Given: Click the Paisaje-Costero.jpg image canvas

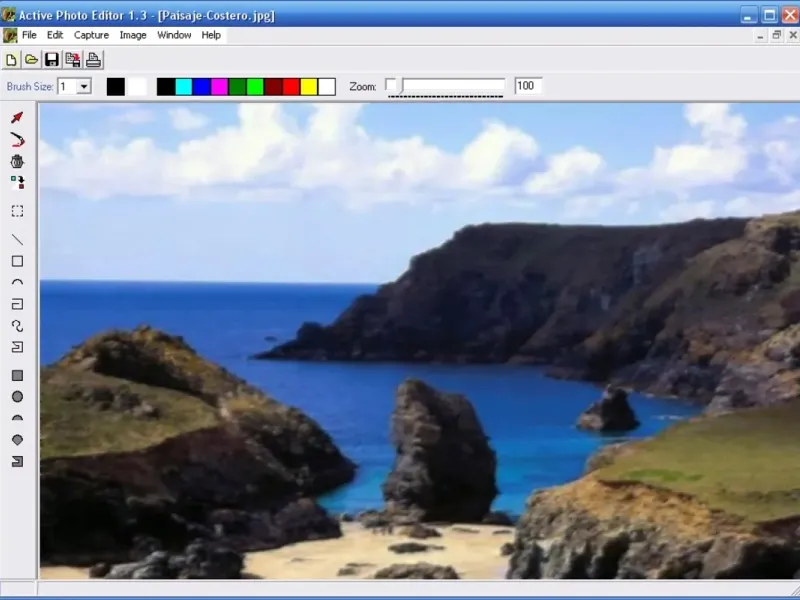Looking at the screenshot, I should [420, 341].
